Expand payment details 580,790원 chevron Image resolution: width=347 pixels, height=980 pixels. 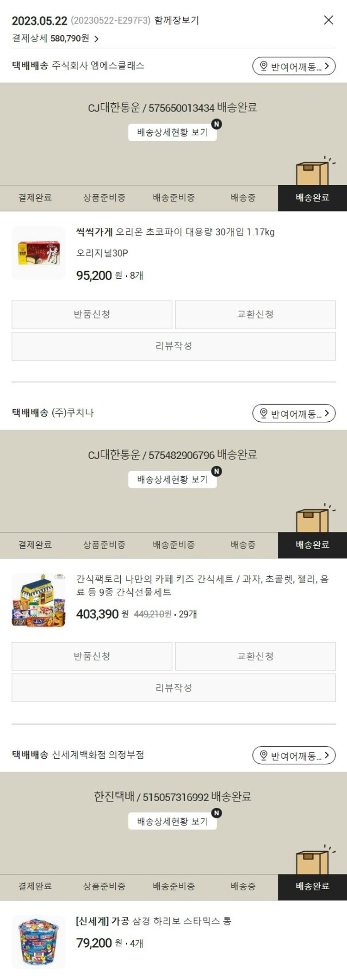pos(96,39)
